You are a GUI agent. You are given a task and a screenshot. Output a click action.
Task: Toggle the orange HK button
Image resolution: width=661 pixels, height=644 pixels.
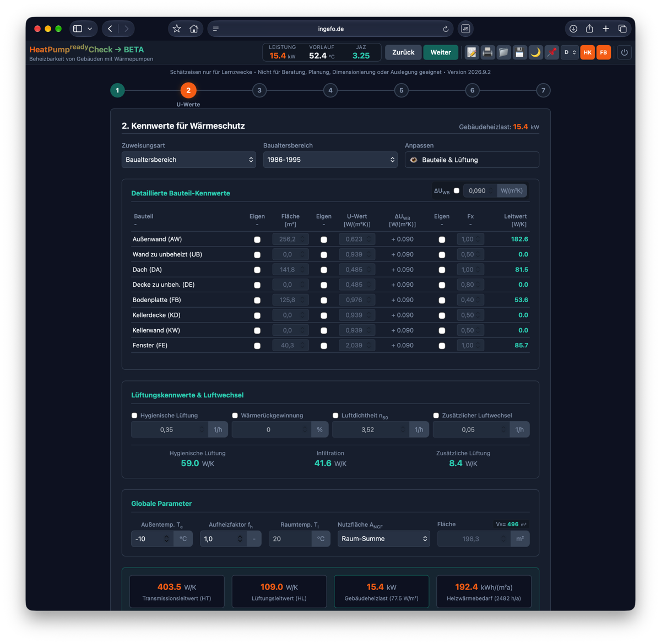point(588,52)
